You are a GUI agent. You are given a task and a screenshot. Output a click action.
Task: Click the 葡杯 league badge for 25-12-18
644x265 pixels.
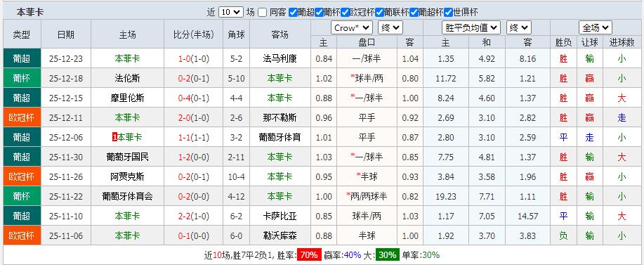pos(22,78)
